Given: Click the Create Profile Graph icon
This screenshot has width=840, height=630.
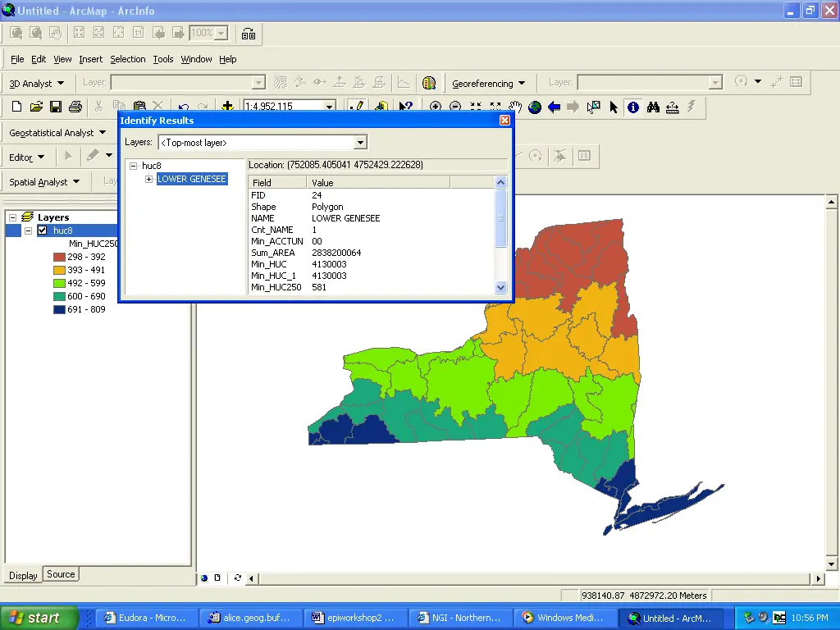Looking at the screenshot, I should (x=404, y=82).
